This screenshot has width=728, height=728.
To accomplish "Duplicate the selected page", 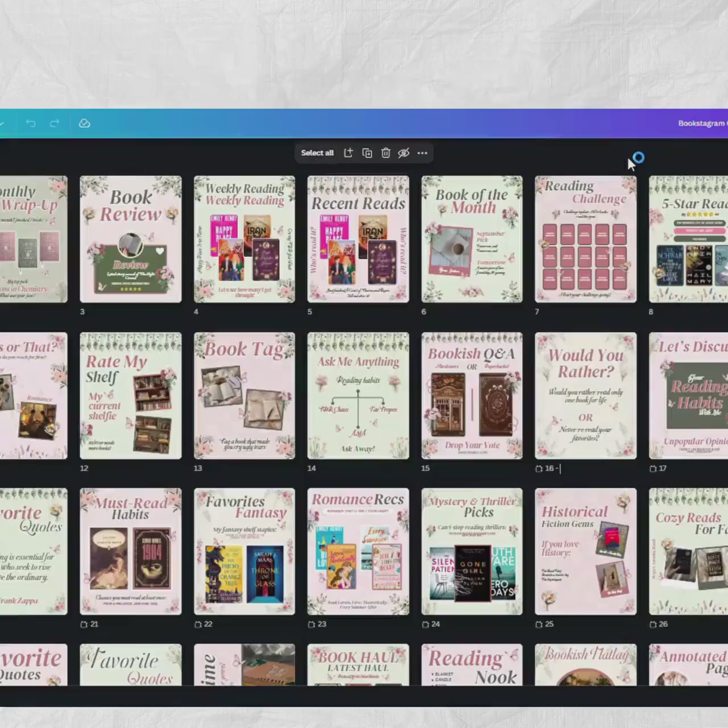I will [x=367, y=153].
